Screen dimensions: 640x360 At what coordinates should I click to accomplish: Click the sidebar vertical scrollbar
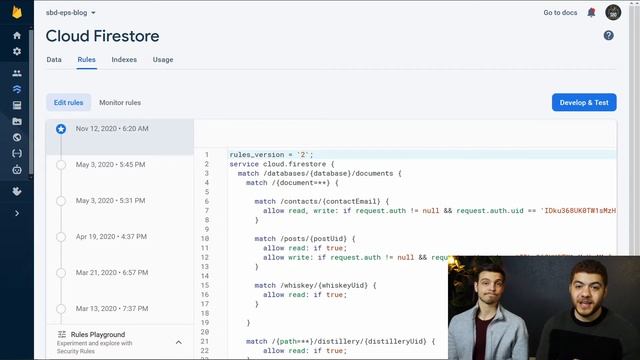[x=31, y=102]
